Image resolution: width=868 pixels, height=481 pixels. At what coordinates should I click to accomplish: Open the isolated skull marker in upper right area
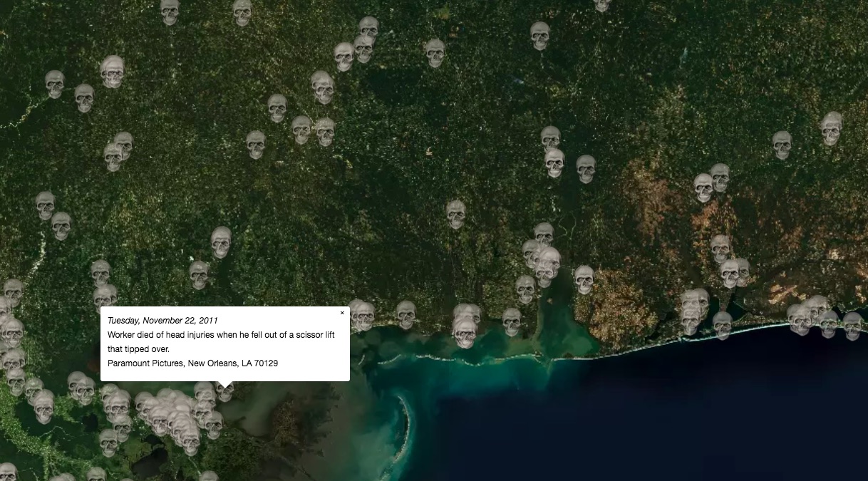782,145
